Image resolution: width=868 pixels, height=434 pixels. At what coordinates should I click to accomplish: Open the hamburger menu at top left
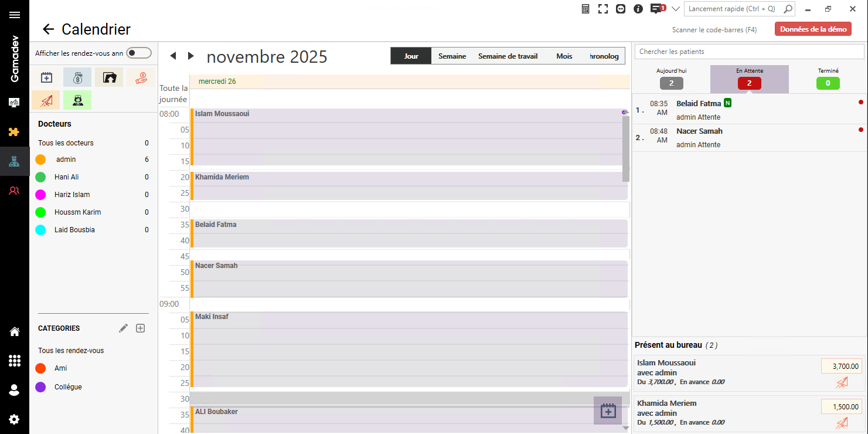(x=14, y=15)
